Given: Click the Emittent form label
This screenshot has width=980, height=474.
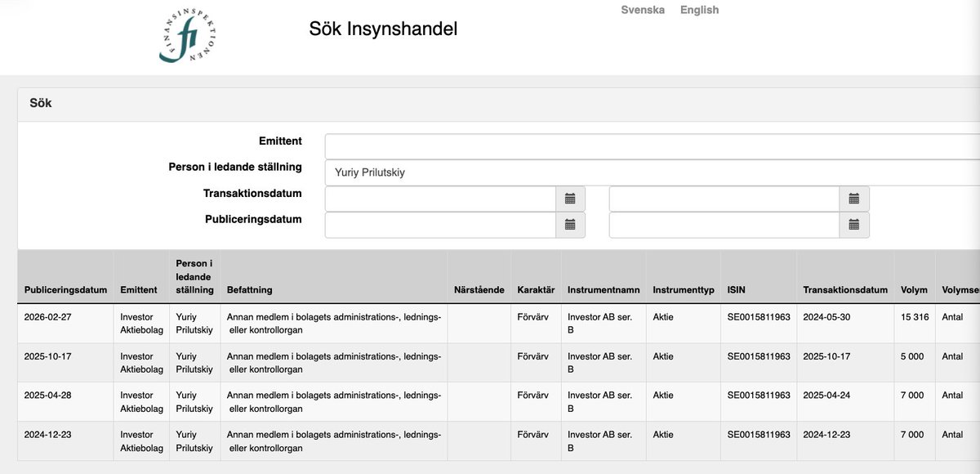Looking at the screenshot, I should [x=280, y=141].
